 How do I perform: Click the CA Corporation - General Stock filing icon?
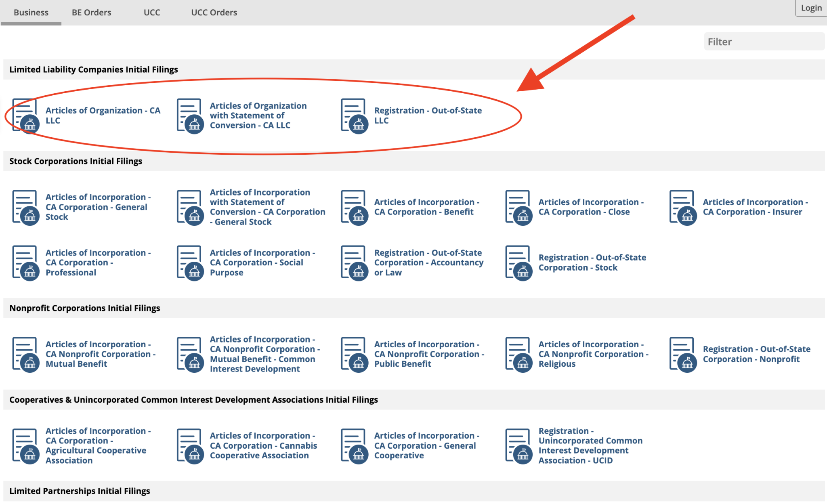[x=26, y=208]
